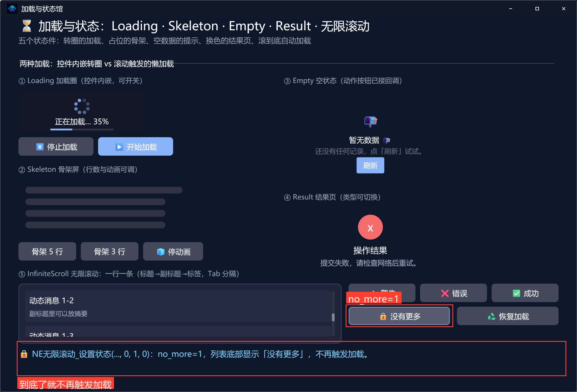This screenshot has width=577, height=392.
Task: Toggle skeleton animation with 停动画
Action: [173, 251]
